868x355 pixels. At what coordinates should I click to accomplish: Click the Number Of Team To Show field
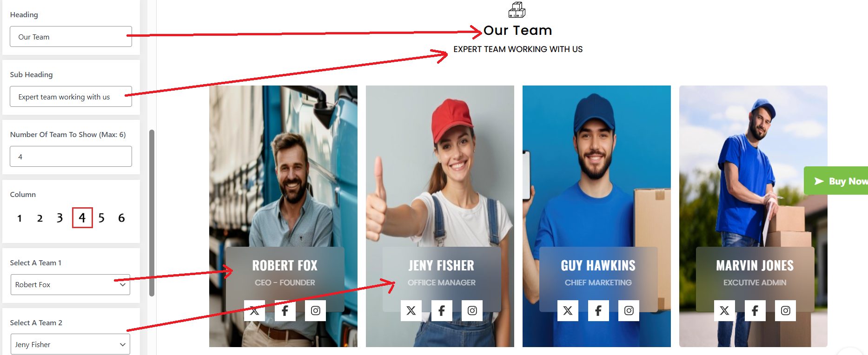coord(71,157)
